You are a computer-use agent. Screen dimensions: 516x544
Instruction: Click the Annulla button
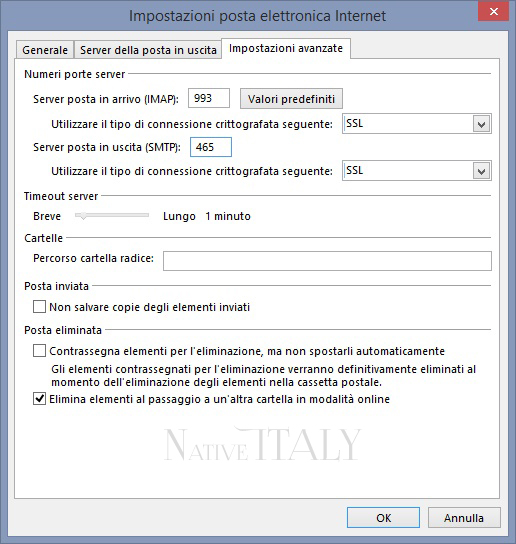[x=464, y=518]
